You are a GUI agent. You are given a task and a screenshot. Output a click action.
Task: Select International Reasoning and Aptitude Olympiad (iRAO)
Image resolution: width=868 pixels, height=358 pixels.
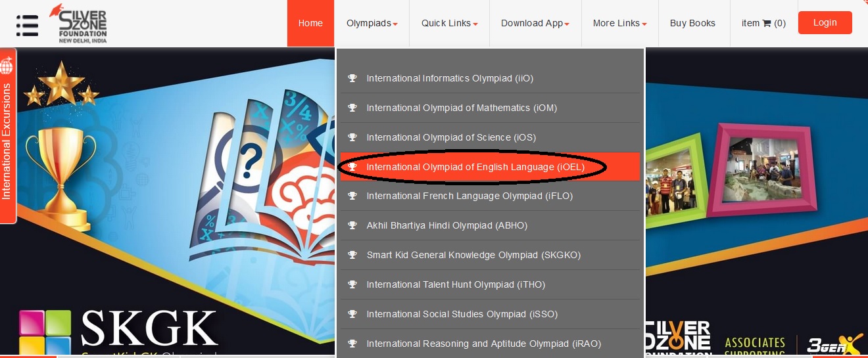pos(490,344)
